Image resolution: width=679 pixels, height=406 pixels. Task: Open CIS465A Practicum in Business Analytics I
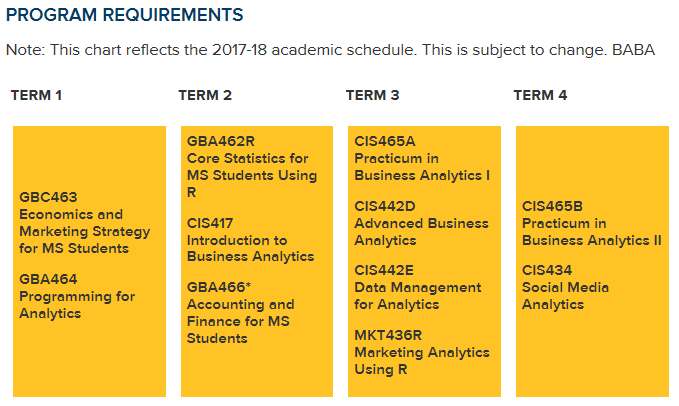pyautogui.click(x=422, y=158)
